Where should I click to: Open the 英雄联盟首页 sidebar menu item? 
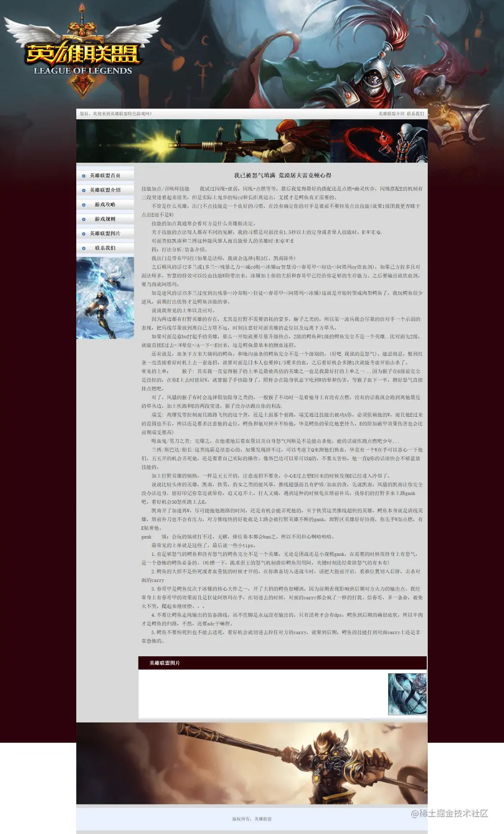click(x=105, y=175)
